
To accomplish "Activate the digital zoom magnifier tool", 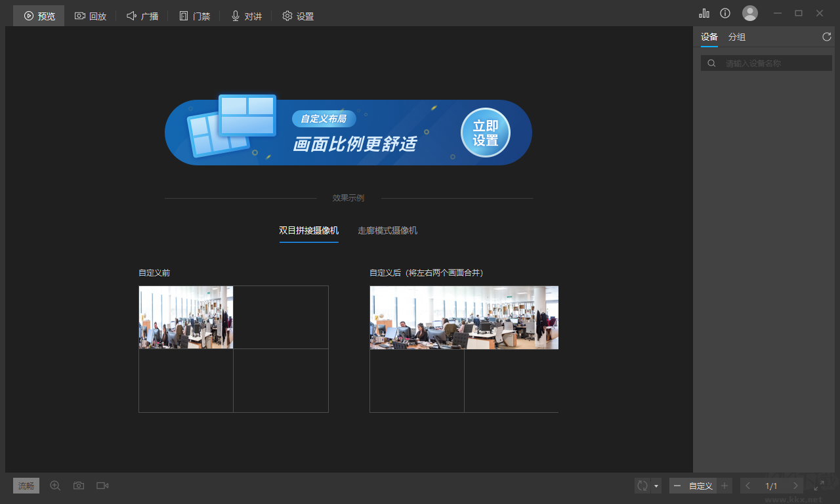I will coord(55,486).
